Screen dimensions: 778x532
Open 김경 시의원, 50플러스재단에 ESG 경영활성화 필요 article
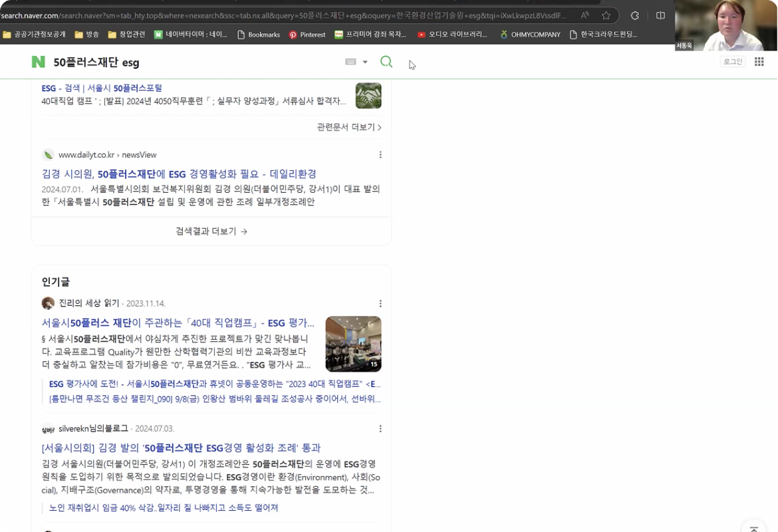179,174
